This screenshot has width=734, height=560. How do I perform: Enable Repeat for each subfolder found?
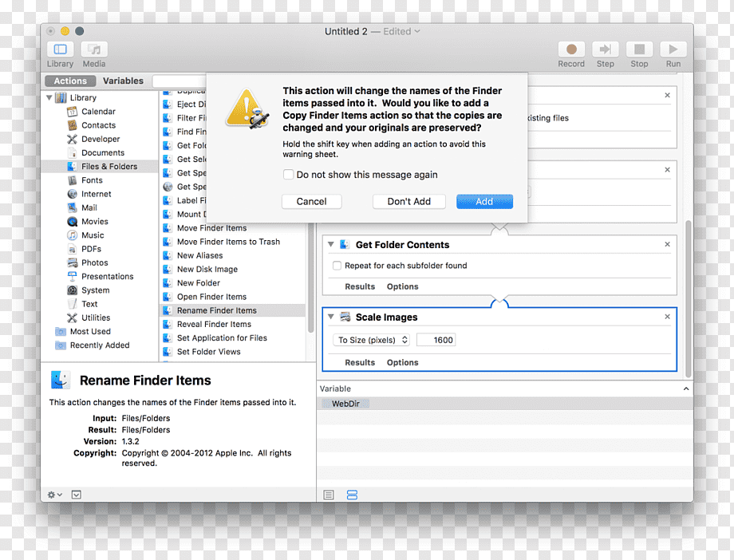tap(337, 266)
